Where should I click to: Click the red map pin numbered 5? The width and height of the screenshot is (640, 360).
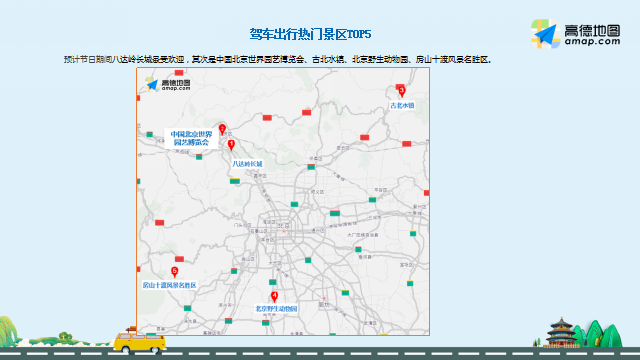pyautogui.click(x=174, y=272)
